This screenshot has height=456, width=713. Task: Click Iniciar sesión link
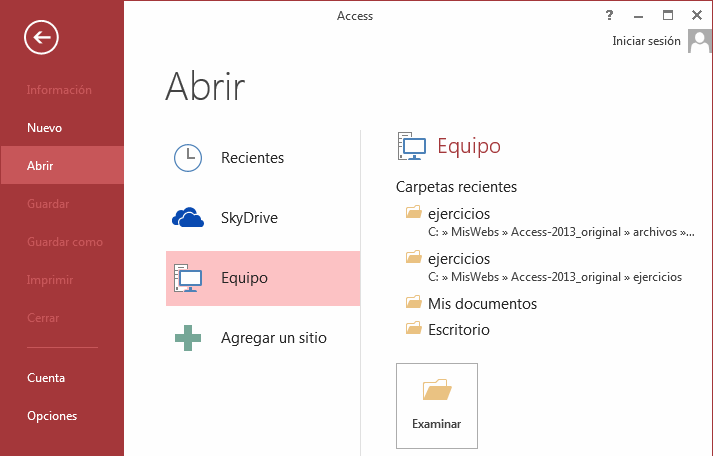coord(646,41)
